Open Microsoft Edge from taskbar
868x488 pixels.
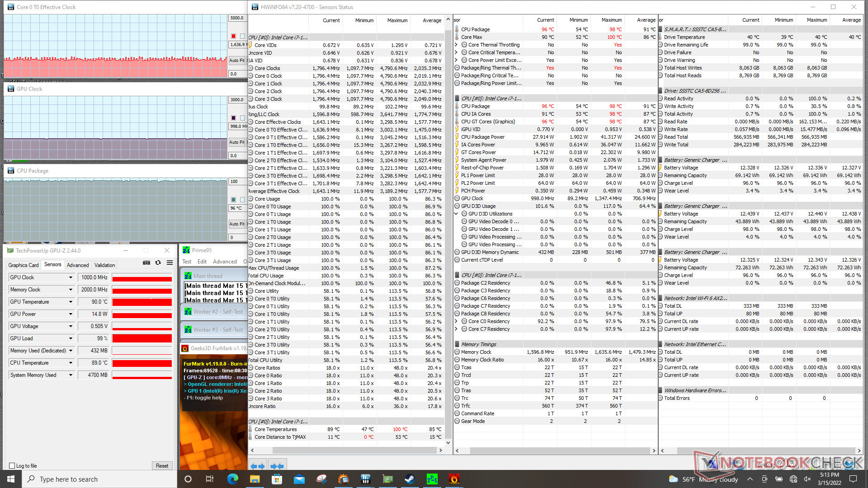point(232,479)
